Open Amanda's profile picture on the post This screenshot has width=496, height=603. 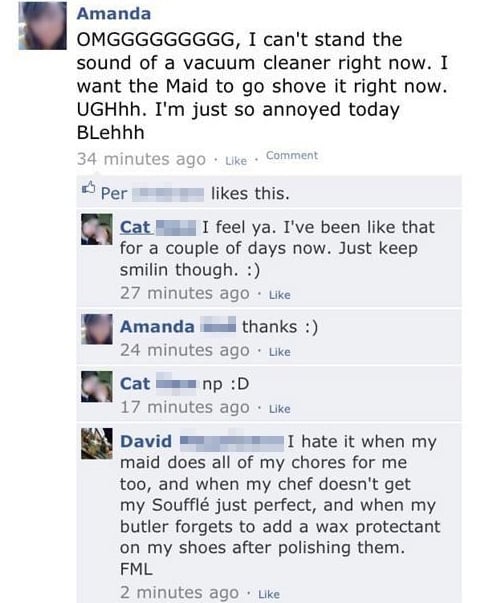coord(42,25)
